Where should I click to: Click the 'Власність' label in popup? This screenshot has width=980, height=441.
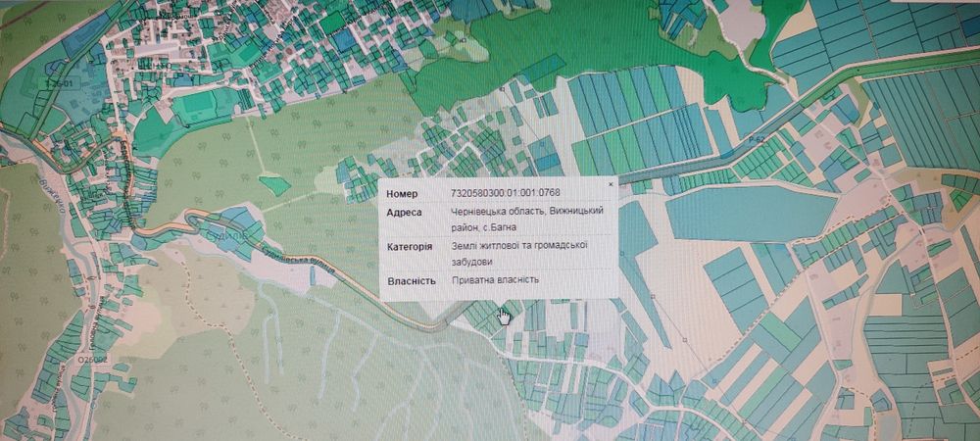[411, 280]
